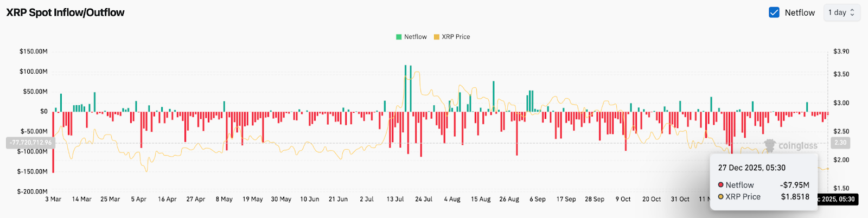Image resolution: width=868 pixels, height=218 pixels.
Task: Toggle the Netflow series via its legend label
Action: tap(415, 37)
